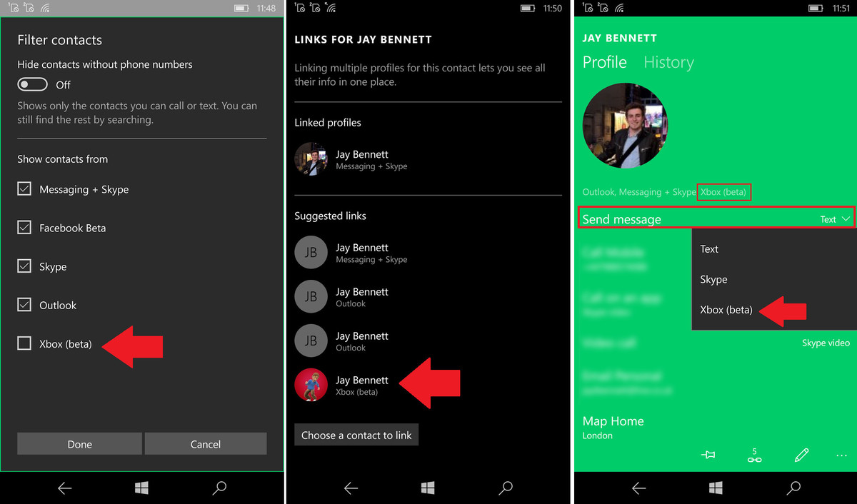Image resolution: width=857 pixels, height=504 pixels.
Task: Tap Windows Start on Links screen
Action: (x=428, y=488)
